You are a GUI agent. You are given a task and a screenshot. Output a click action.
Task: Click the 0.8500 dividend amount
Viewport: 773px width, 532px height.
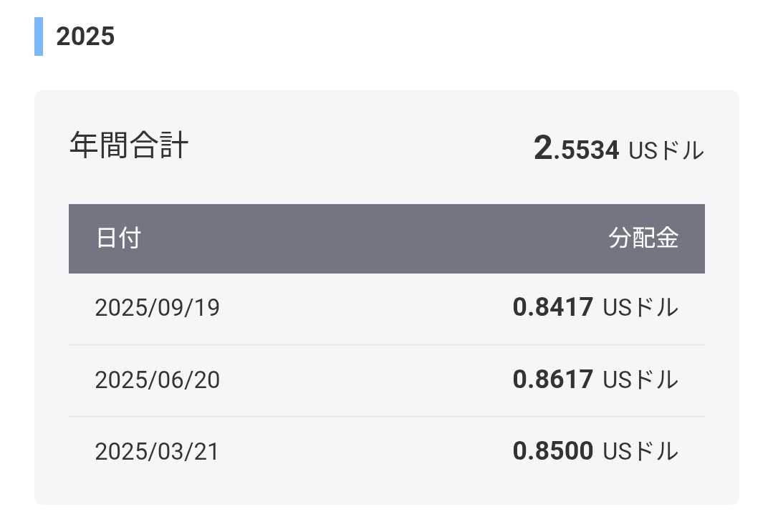[x=553, y=451]
